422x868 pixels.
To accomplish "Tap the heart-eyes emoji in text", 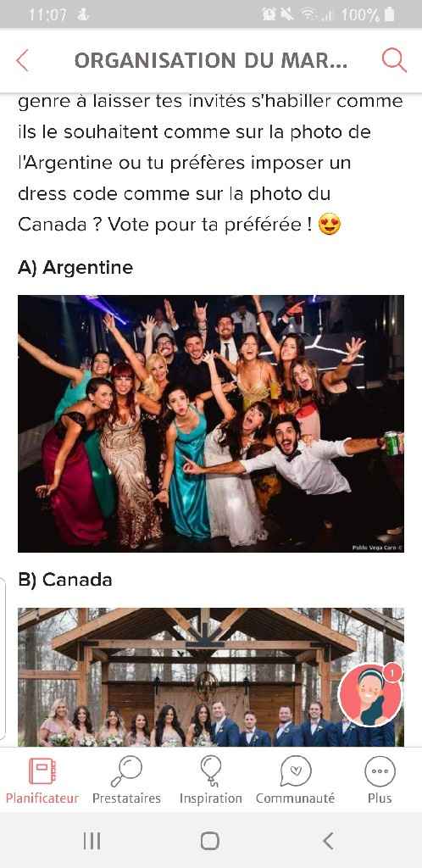I will (x=330, y=225).
